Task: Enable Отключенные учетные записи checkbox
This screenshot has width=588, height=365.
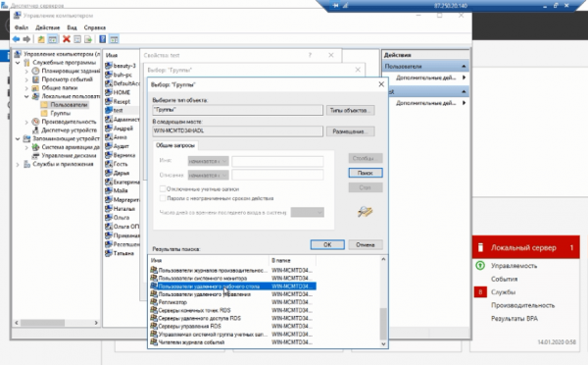Action: point(163,189)
